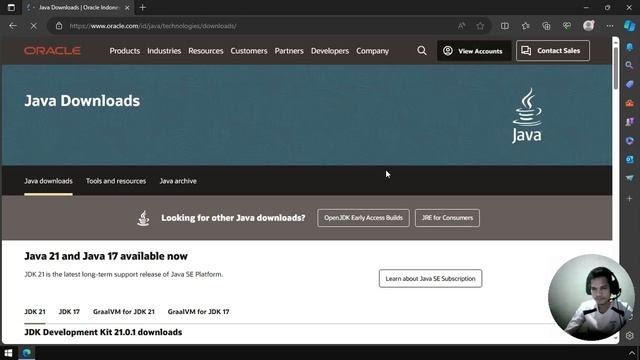
Task: Close the Java Downloads browser tab
Action: point(127,7)
